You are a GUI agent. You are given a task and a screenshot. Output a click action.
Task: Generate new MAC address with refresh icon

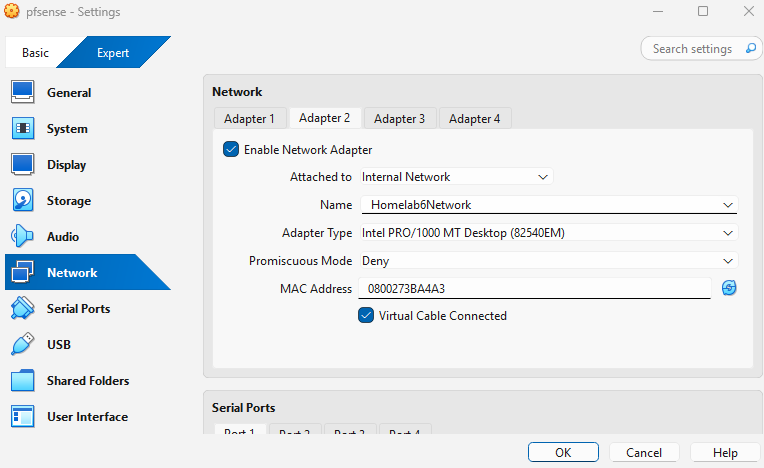click(729, 288)
